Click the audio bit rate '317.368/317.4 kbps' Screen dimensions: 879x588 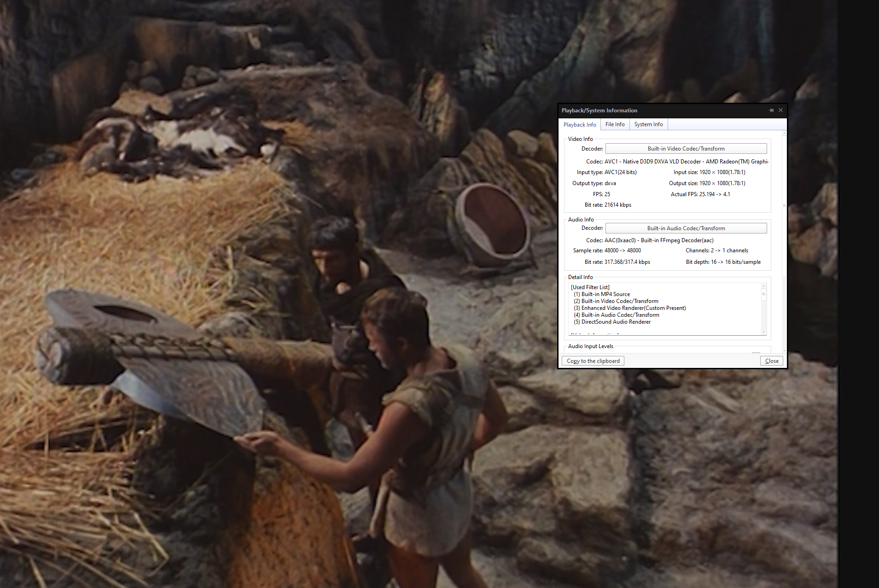pyautogui.click(x=627, y=262)
